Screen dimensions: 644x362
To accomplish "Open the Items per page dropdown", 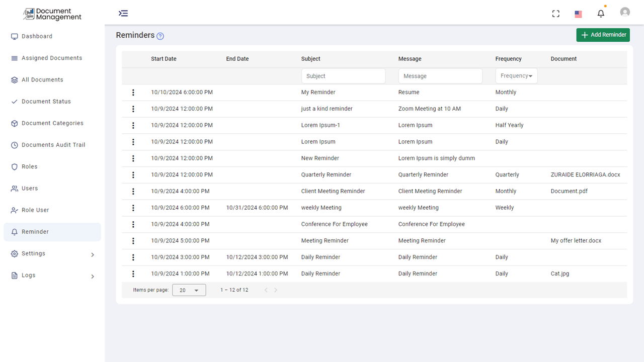I will click(189, 290).
